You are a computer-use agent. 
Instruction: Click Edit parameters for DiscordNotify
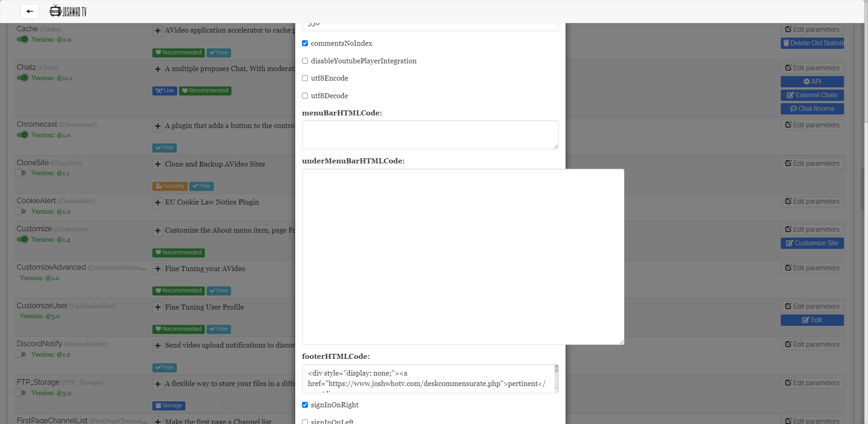tap(812, 344)
